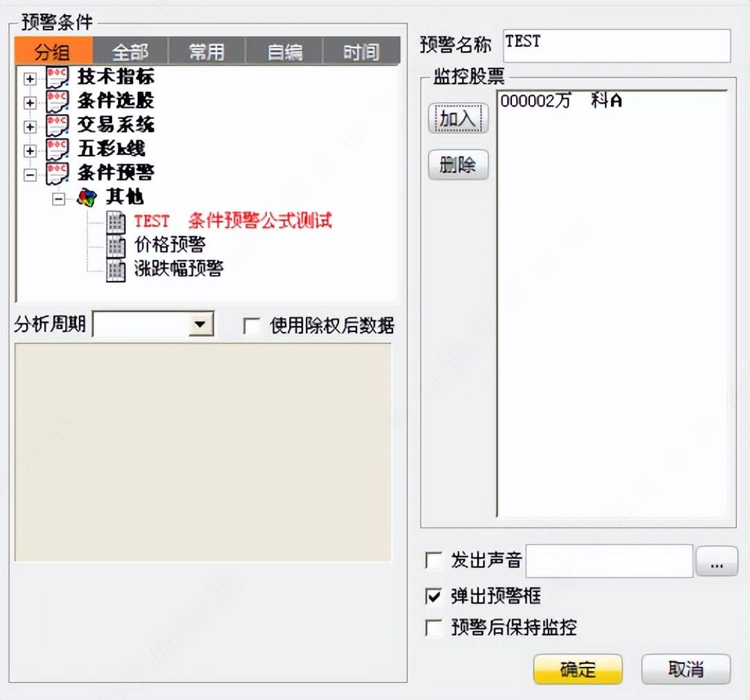
Task: Select the 条件预警 tree label
Action: tap(116, 172)
